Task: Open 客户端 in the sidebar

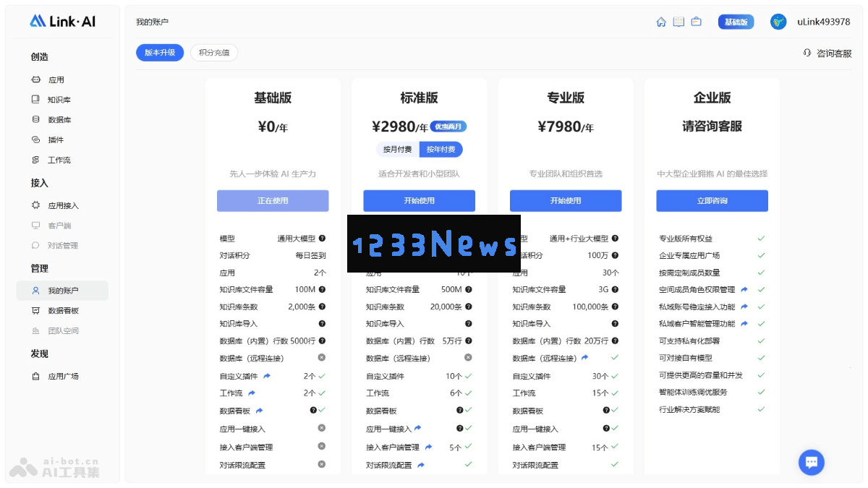Action: tap(61, 226)
